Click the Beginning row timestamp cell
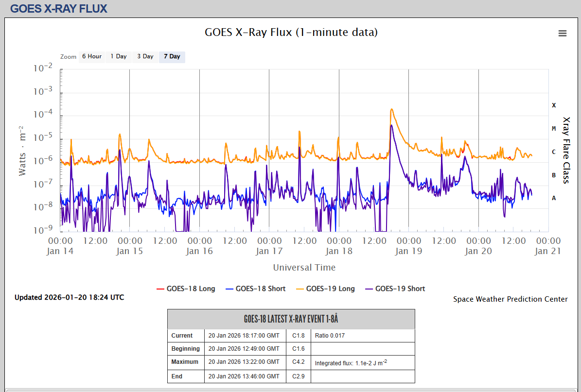 coord(245,349)
